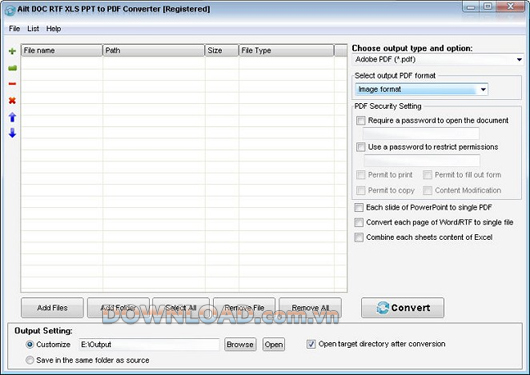Expand the Image format PDF dropdown
This screenshot has height=375, width=530.
[421, 89]
